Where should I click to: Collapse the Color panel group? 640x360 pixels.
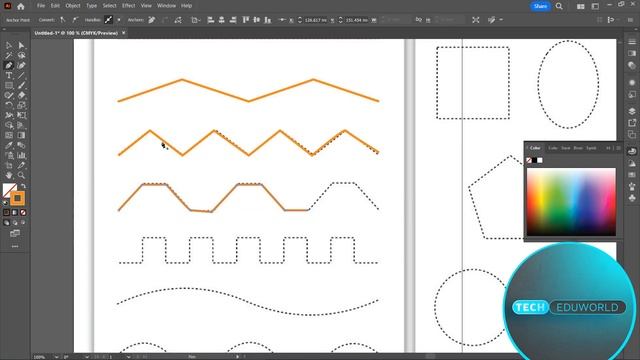pyautogui.click(x=608, y=148)
